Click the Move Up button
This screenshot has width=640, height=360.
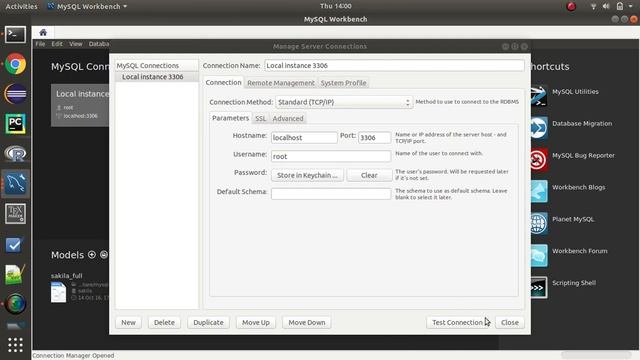(x=256, y=322)
